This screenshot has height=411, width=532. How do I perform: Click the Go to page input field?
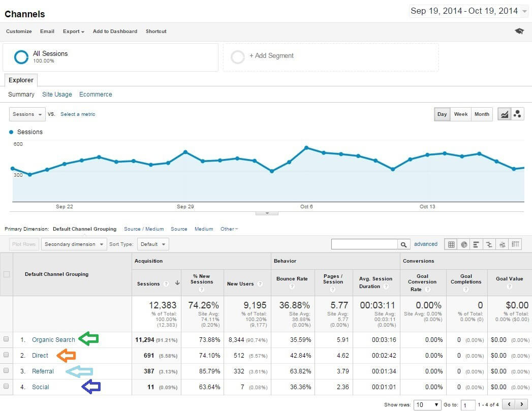click(467, 404)
